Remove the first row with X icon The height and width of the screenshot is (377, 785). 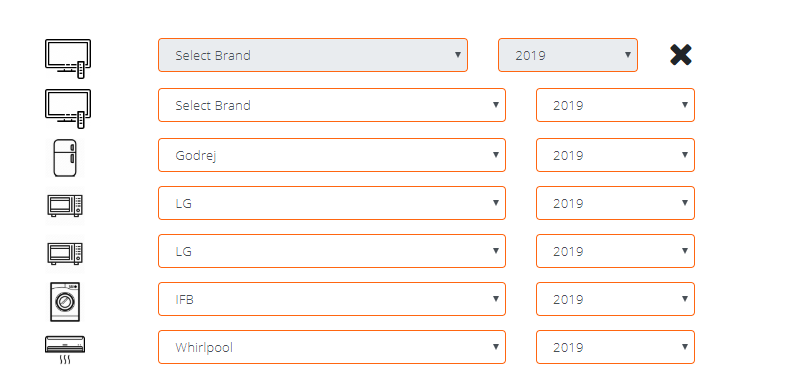(681, 55)
